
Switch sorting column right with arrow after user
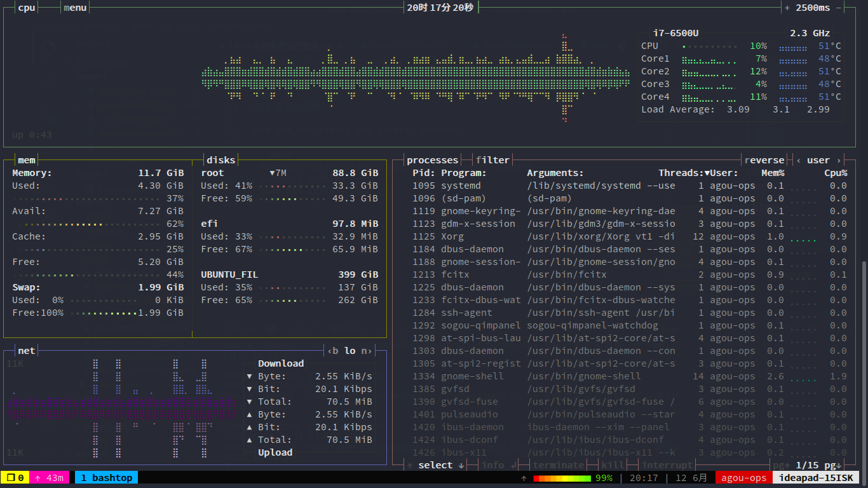point(839,160)
